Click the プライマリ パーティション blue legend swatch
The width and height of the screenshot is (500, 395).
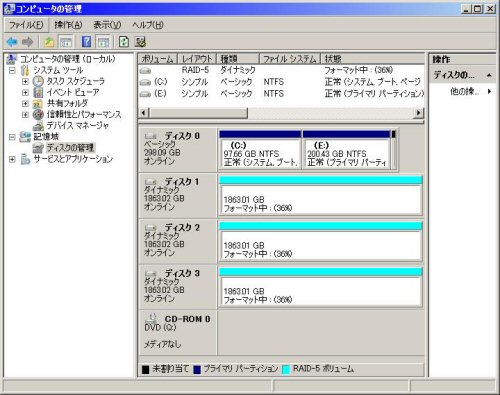pyautogui.click(x=197, y=370)
